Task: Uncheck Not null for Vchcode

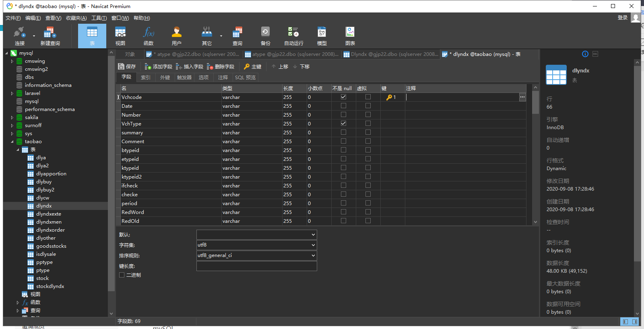Action: tap(343, 97)
